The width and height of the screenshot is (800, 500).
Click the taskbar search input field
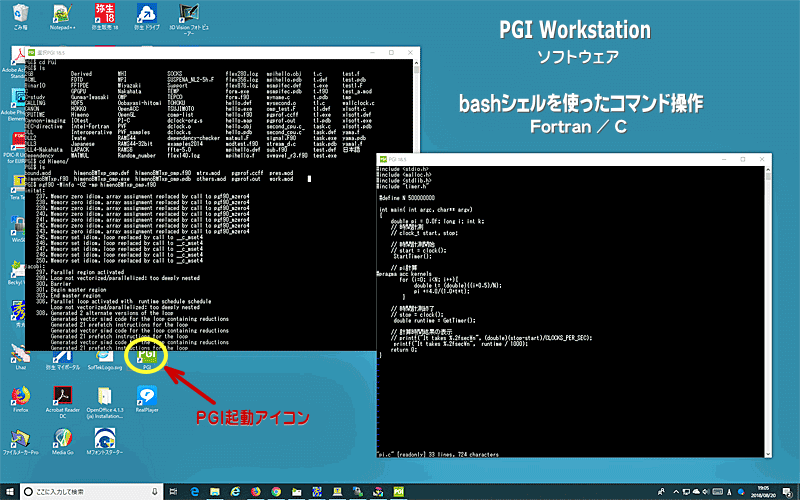coord(92,491)
